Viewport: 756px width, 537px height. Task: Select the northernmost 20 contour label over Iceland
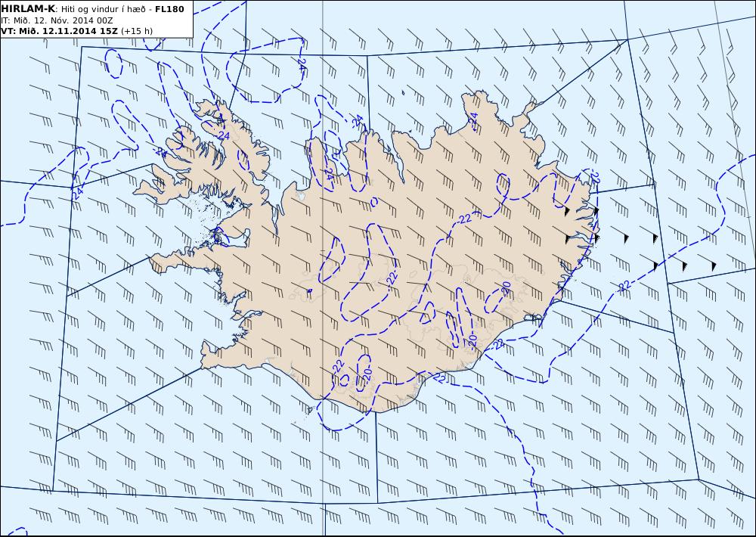(506, 288)
